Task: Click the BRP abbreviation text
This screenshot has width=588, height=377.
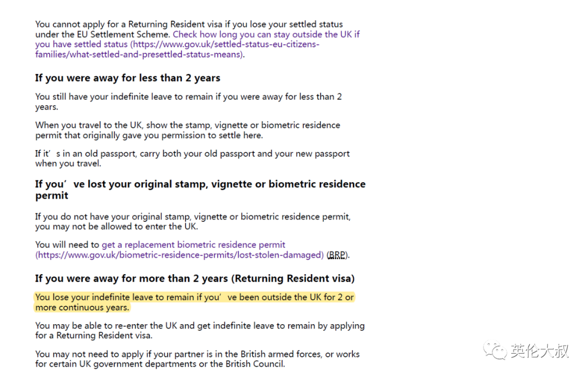Action: [337, 255]
